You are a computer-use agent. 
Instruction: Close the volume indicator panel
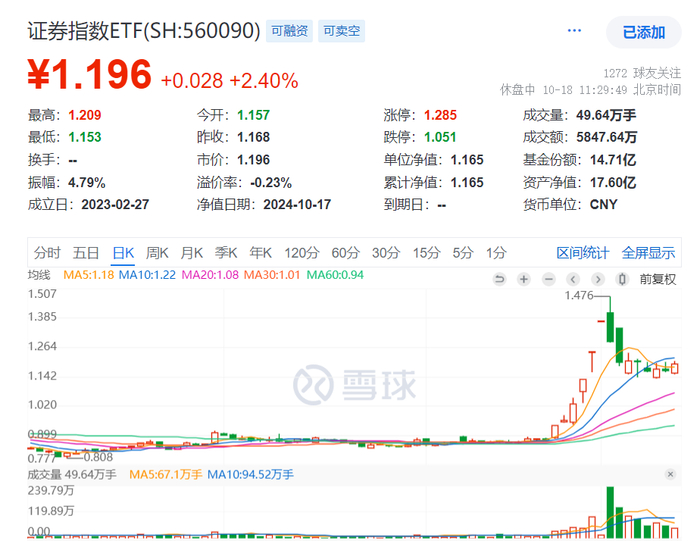670,474
